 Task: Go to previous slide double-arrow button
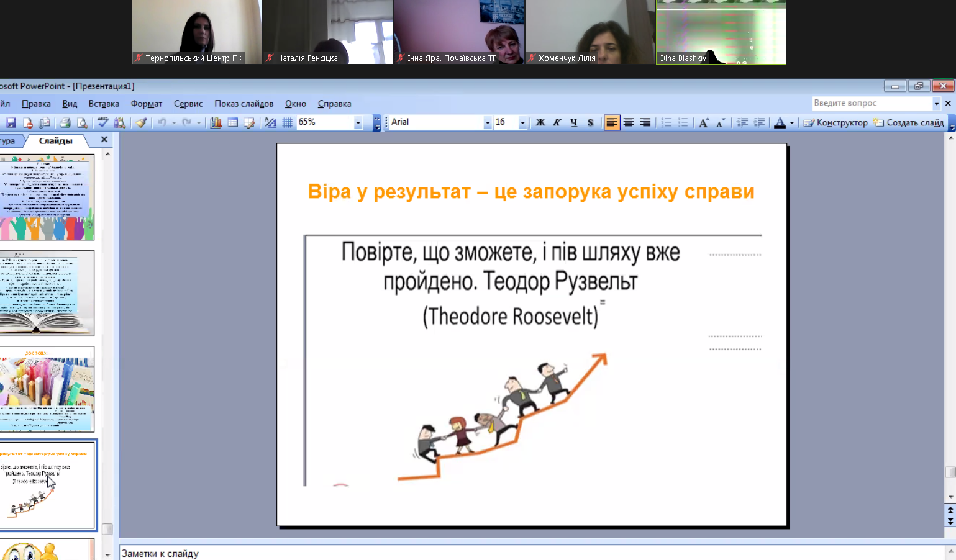[950, 510]
